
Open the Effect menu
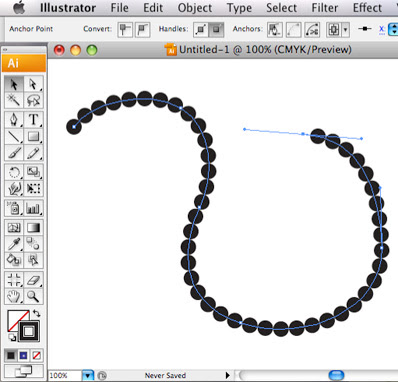click(367, 8)
